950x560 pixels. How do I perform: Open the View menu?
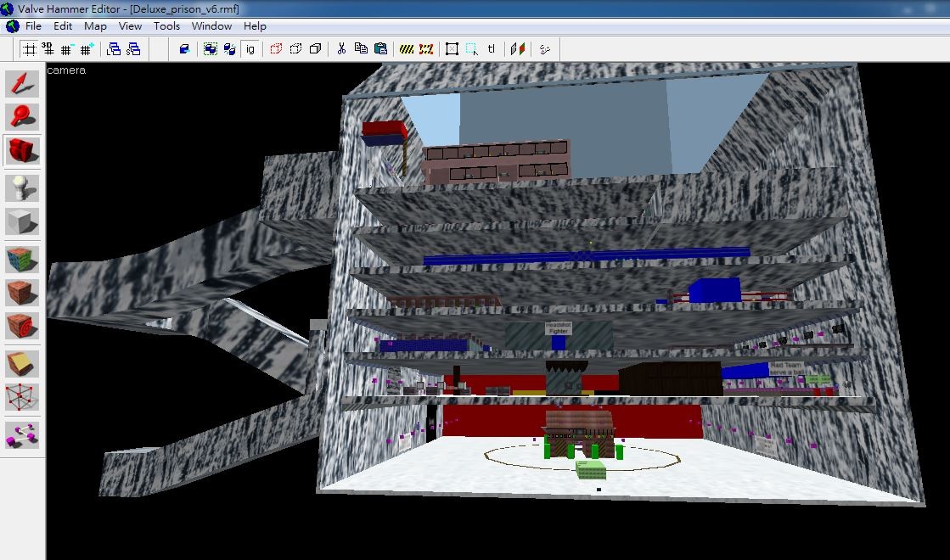pos(130,26)
